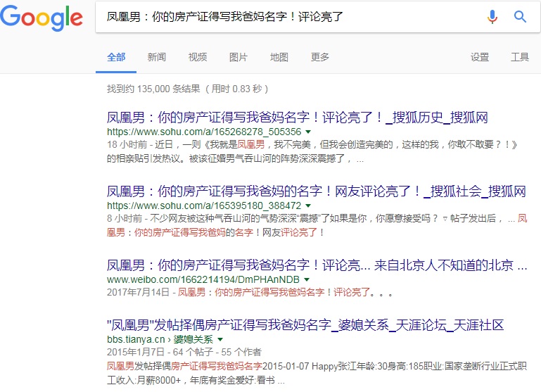This screenshot has height=392, width=541.
Task: Expand dropdown arrow next to weibo.com URL
Action: click(307, 279)
